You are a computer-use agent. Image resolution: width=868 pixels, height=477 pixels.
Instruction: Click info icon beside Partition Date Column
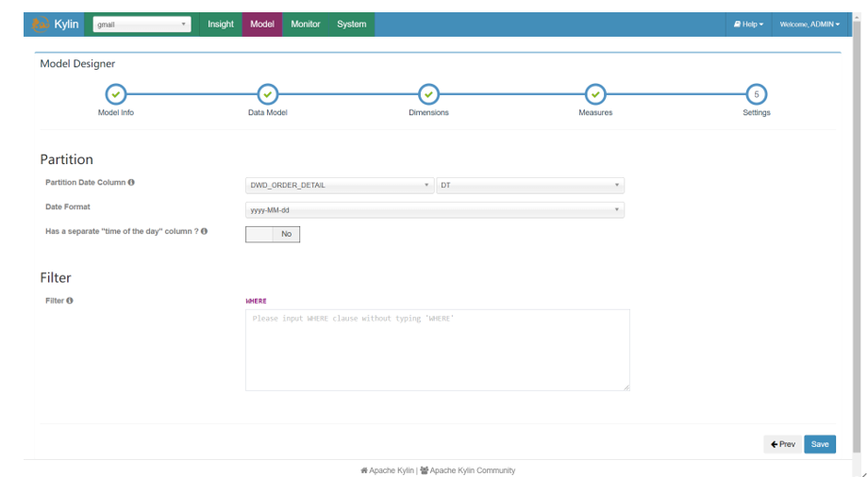131,182
